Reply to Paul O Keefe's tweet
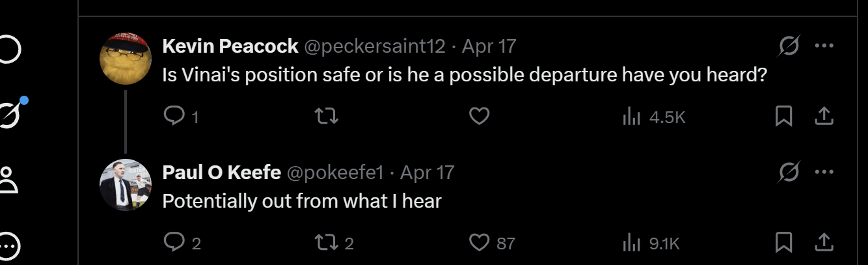The height and width of the screenshot is (265, 868). (174, 243)
